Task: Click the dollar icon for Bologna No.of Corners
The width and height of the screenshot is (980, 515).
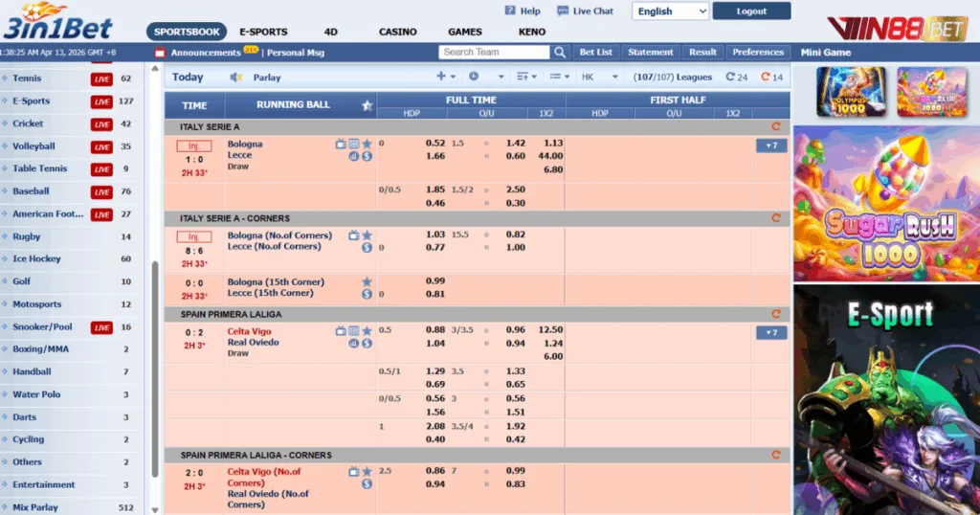Action: pyautogui.click(x=367, y=248)
